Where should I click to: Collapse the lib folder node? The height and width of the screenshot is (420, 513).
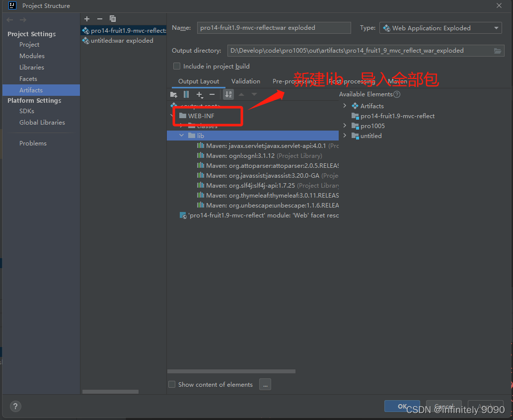pos(182,136)
